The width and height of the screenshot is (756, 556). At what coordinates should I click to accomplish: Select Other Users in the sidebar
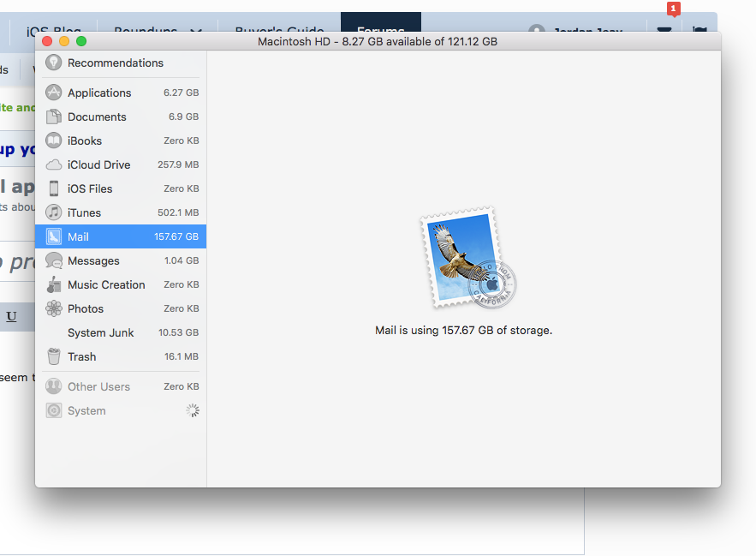(121, 386)
